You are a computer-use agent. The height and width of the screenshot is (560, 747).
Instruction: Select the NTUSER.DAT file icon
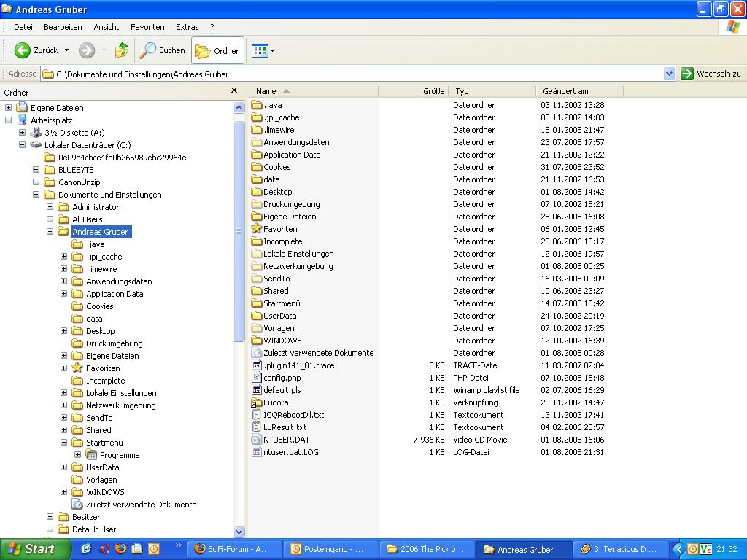pos(256,440)
